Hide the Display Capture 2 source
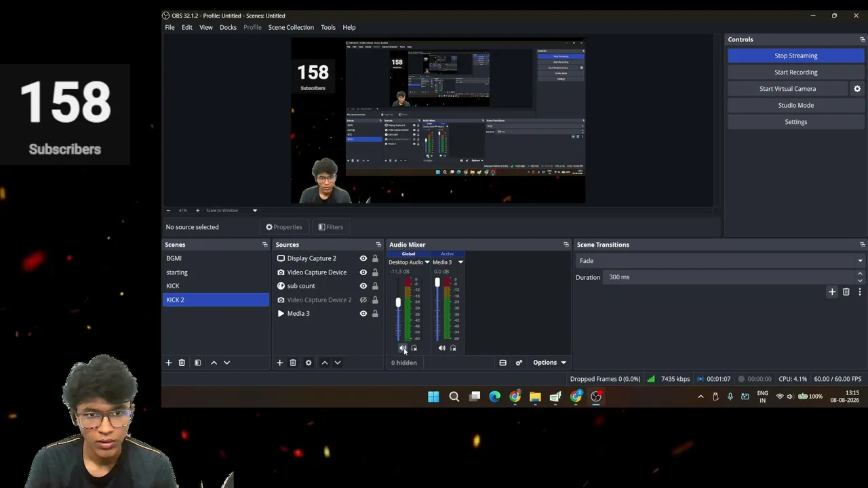 click(x=363, y=258)
